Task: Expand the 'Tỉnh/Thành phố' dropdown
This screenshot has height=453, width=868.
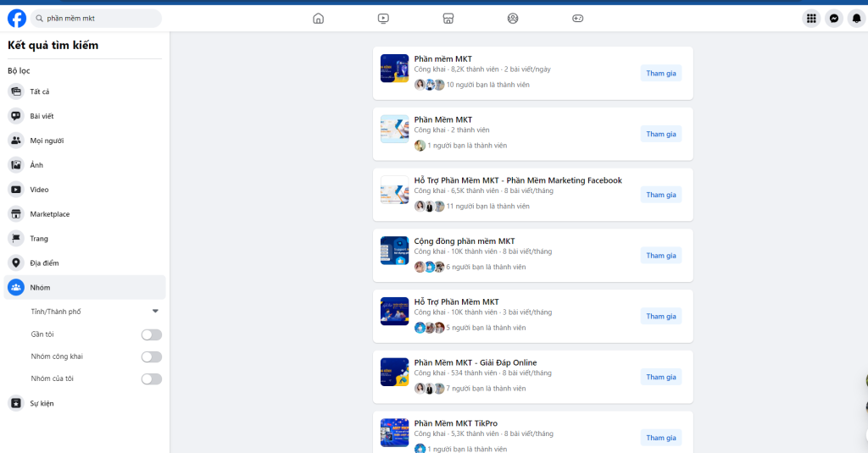Action: click(x=156, y=312)
